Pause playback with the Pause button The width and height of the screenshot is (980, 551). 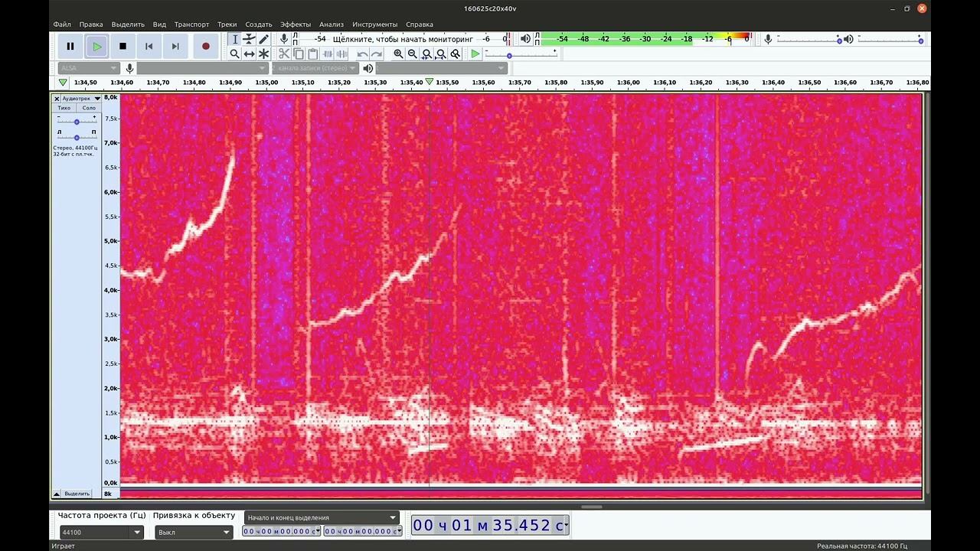(x=70, y=46)
